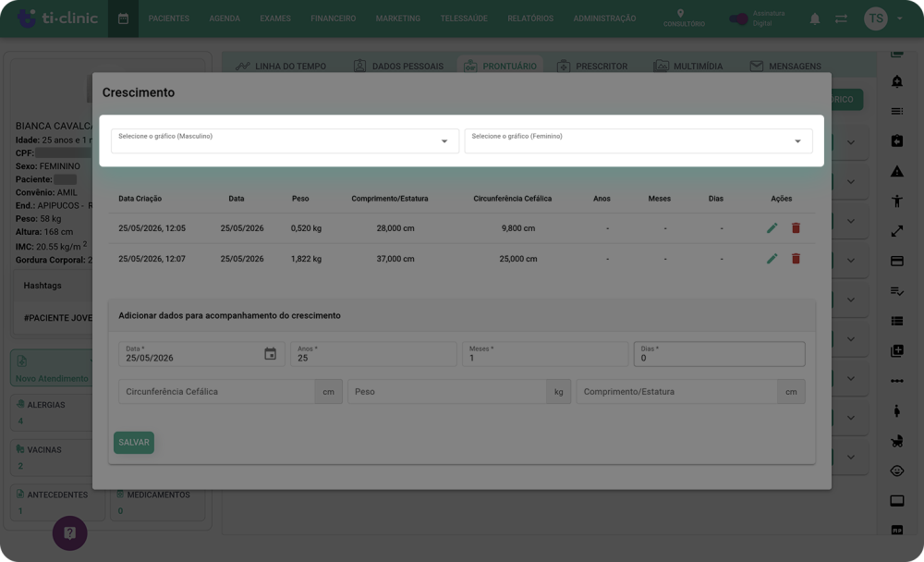Open the ANTECEDENTES card

click(x=57, y=503)
